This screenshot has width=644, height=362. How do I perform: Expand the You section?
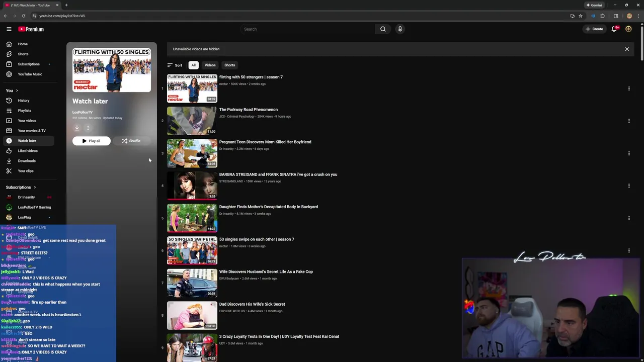pos(12,90)
